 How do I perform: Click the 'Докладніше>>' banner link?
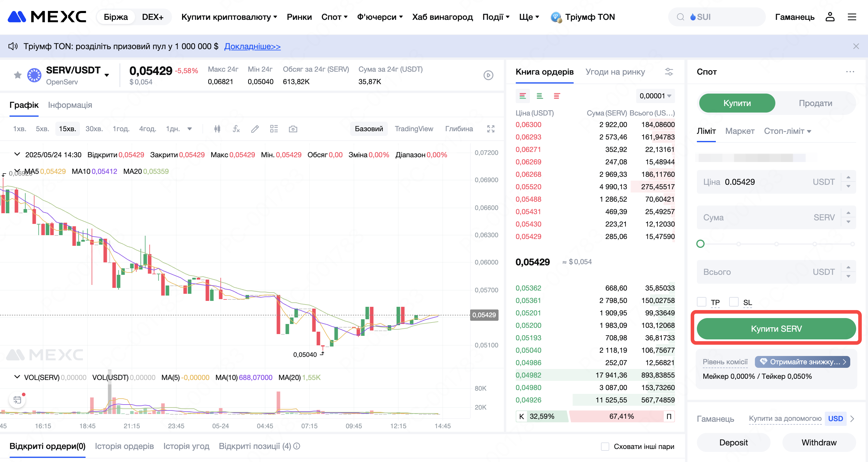point(253,46)
